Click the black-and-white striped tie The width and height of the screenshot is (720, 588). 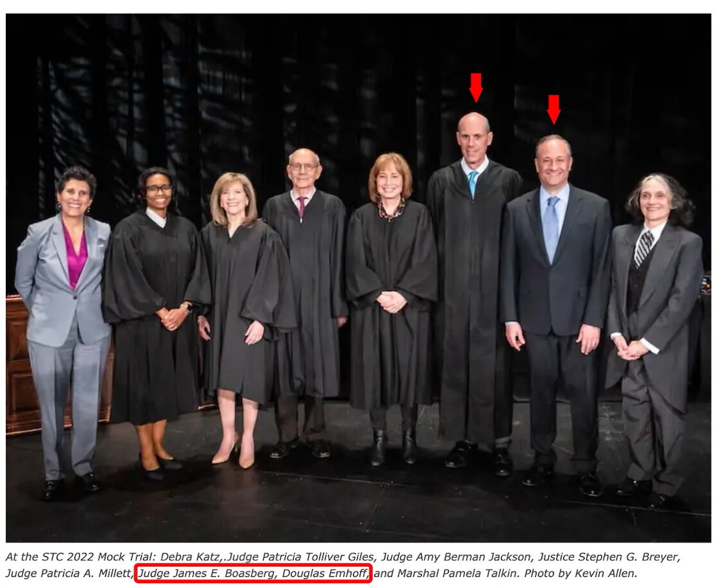tap(644, 249)
